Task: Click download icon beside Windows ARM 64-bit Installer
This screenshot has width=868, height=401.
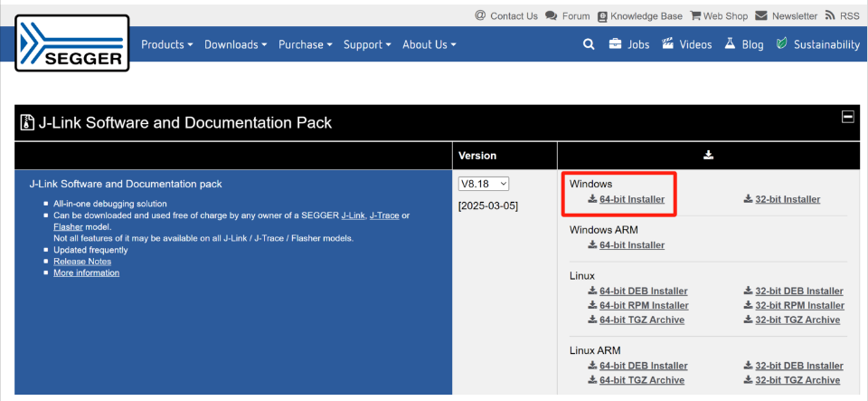Action: 592,244
